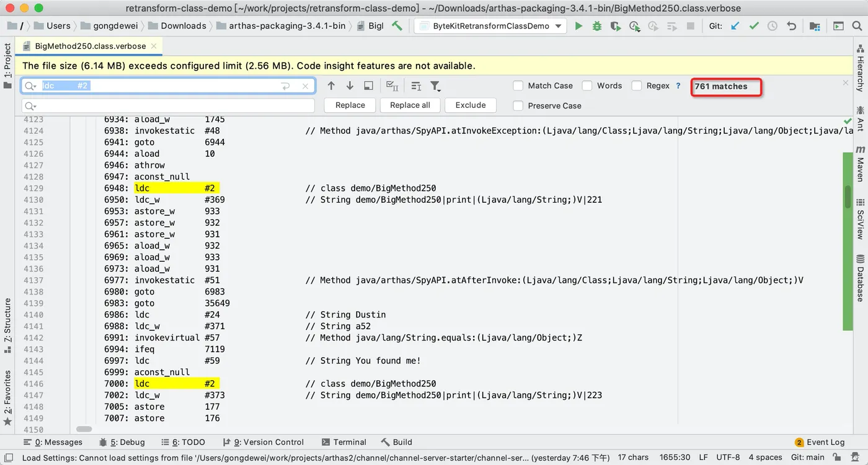Click the greyed-out stop square icon

(691, 26)
